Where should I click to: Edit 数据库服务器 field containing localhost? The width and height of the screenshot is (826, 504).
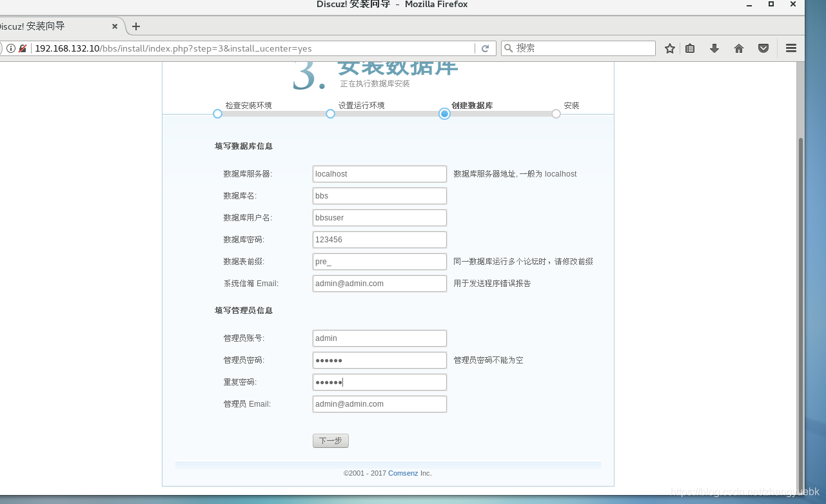click(380, 174)
